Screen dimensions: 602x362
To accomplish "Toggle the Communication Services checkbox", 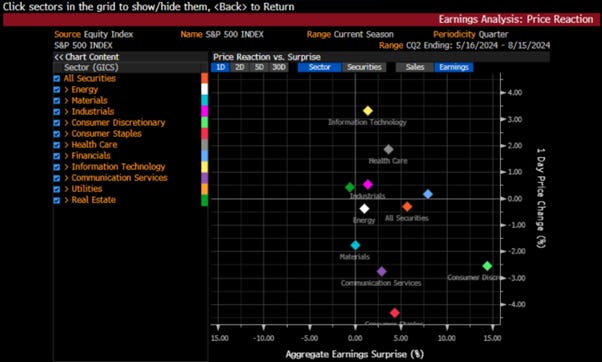I will (57, 178).
